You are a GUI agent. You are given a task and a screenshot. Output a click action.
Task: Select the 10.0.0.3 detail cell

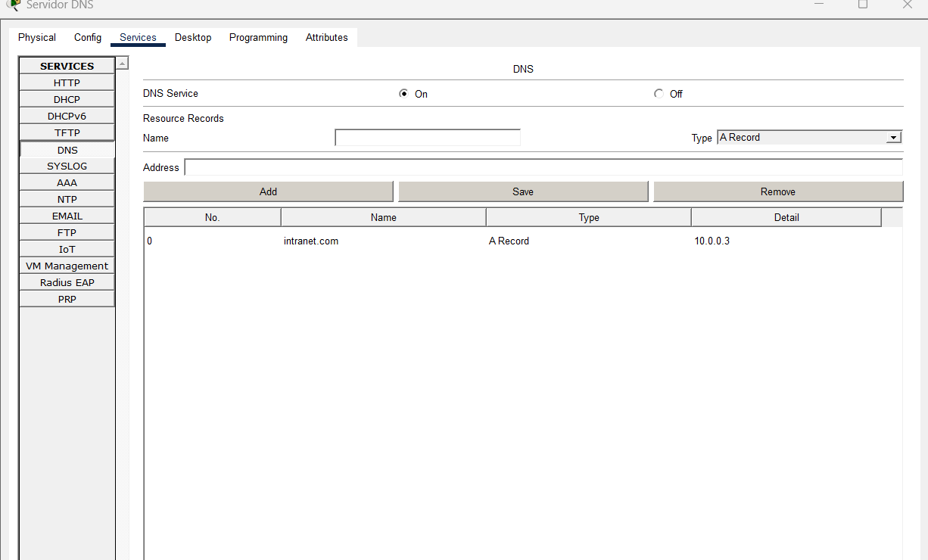point(712,241)
